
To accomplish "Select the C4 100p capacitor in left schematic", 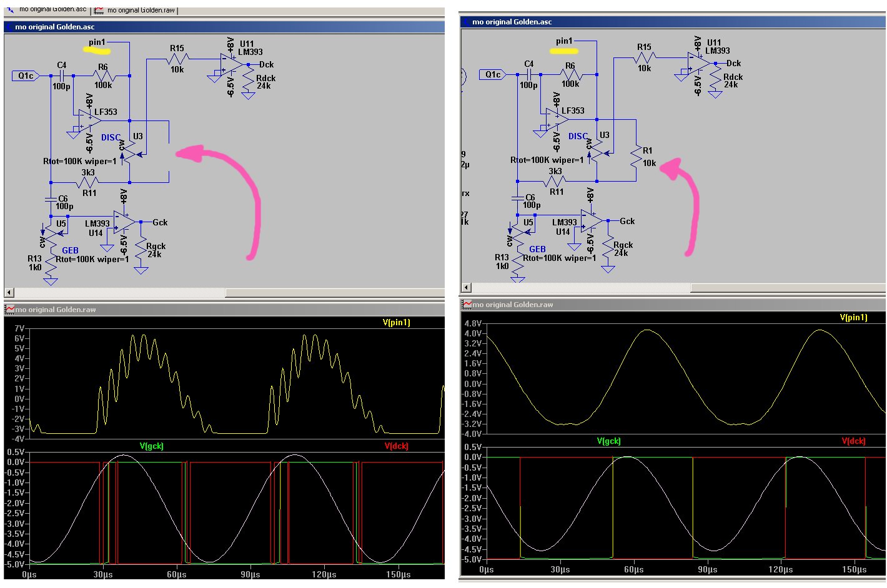I will coord(62,76).
